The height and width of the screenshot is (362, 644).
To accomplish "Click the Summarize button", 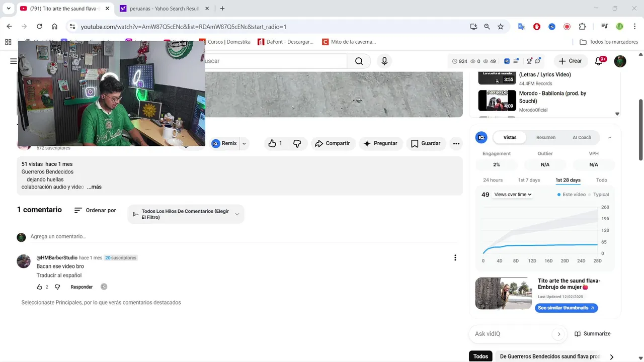I will (593, 334).
